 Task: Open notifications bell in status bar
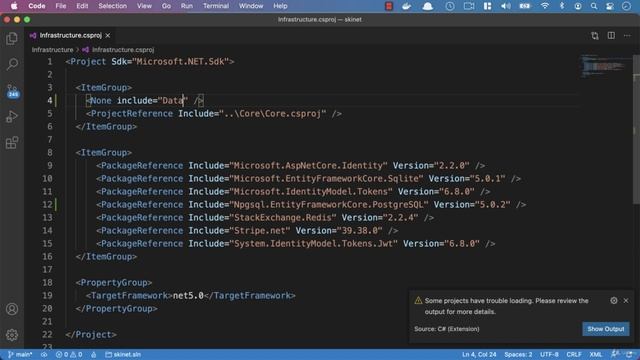pyautogui.click(x=629, y=354)
